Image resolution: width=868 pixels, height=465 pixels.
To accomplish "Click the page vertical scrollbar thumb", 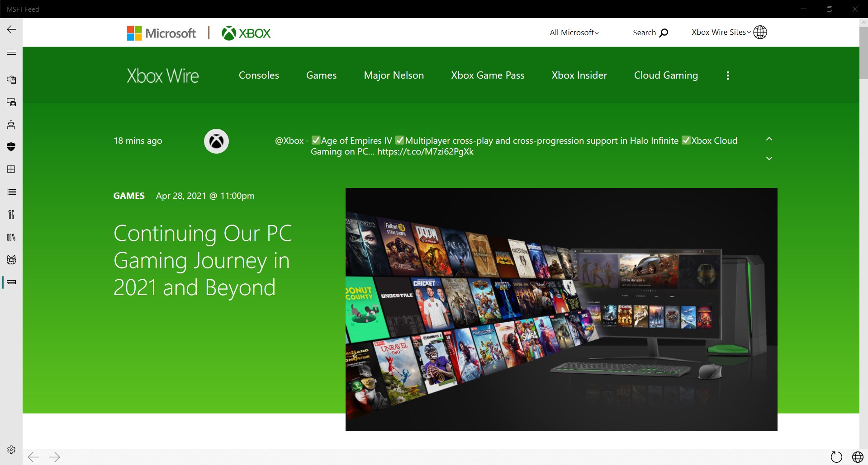I will click(863, 53).
